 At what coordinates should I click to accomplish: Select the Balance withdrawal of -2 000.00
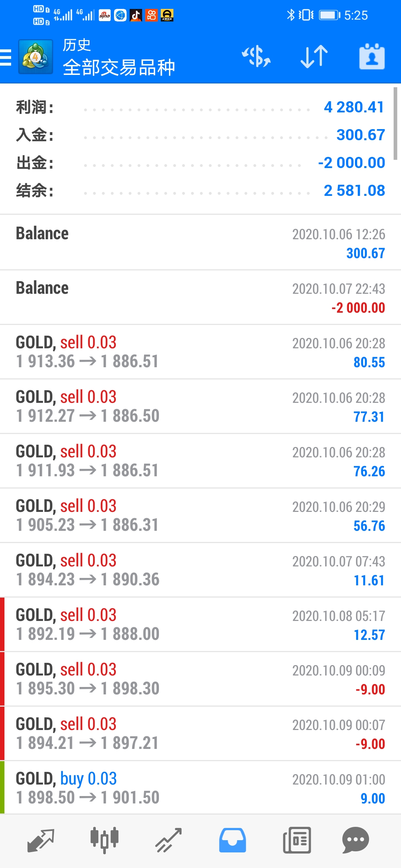(x=200, y=297)
